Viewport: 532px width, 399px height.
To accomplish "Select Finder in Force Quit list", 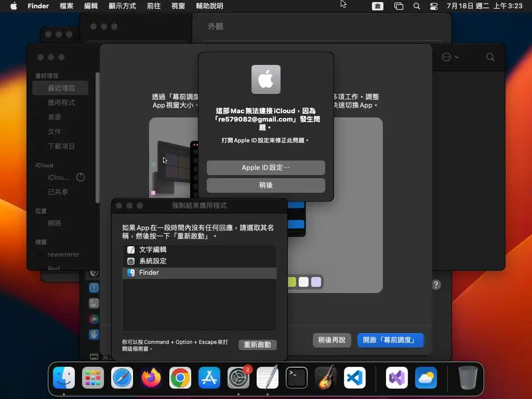I will coord(199,273).
